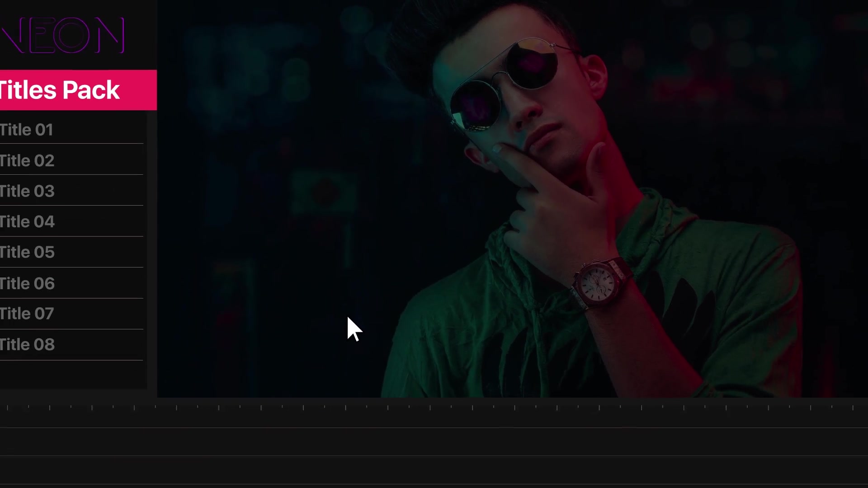Click the pink Titles Pack color swatch

point(77,89)
